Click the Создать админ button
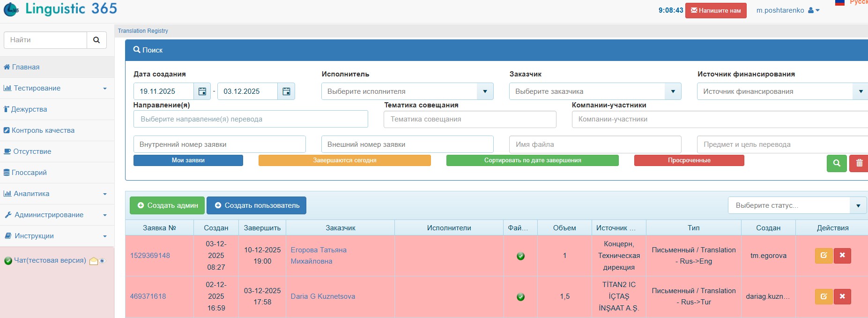 click(x=167, y=205)
